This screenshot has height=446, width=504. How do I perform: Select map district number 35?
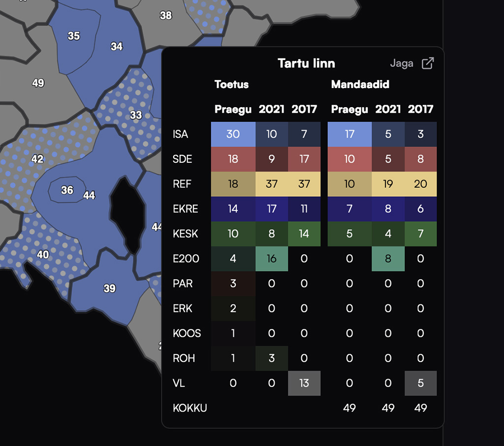74,36
